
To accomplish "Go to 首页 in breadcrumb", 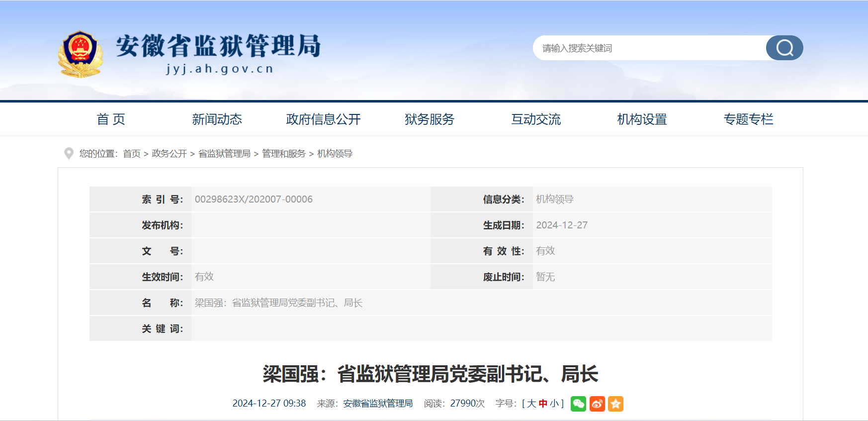I will [x=132, y=154].
